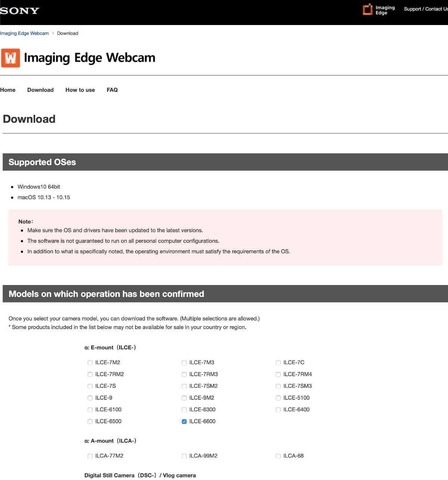Open the Home navigation tab
Screen dimensions: 448x480
tap(8, 90)
